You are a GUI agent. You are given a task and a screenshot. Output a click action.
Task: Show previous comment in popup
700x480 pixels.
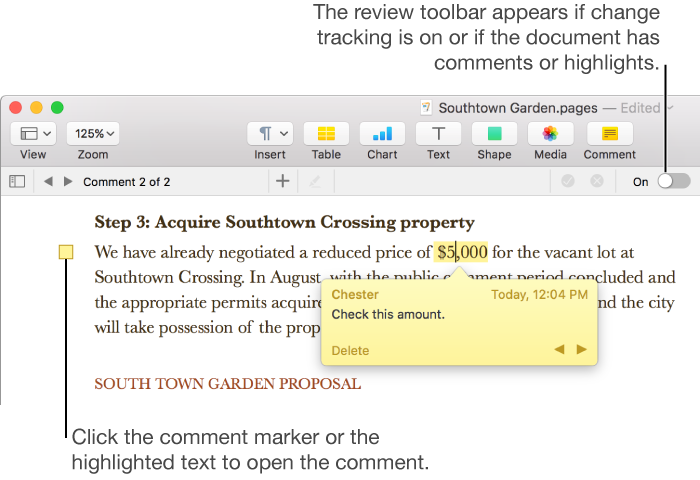[559, 349]
